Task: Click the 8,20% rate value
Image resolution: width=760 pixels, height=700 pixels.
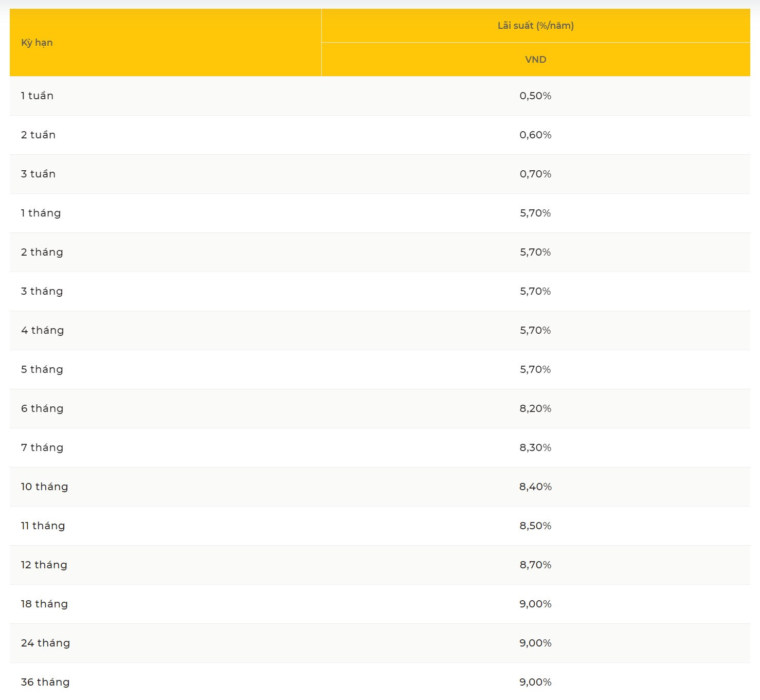Action: coord(535,408)
